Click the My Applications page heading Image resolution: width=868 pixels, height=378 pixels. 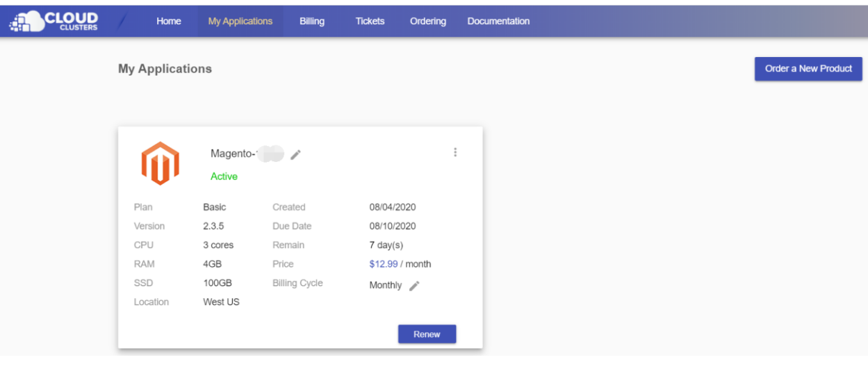tap(165, 69)
